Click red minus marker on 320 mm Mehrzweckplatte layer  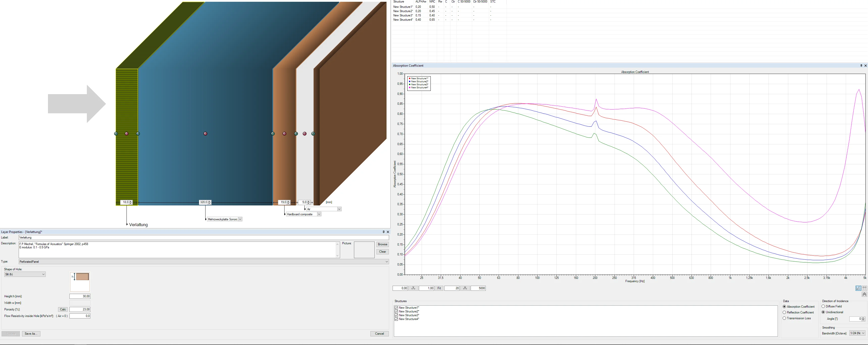tap(206, 134)
